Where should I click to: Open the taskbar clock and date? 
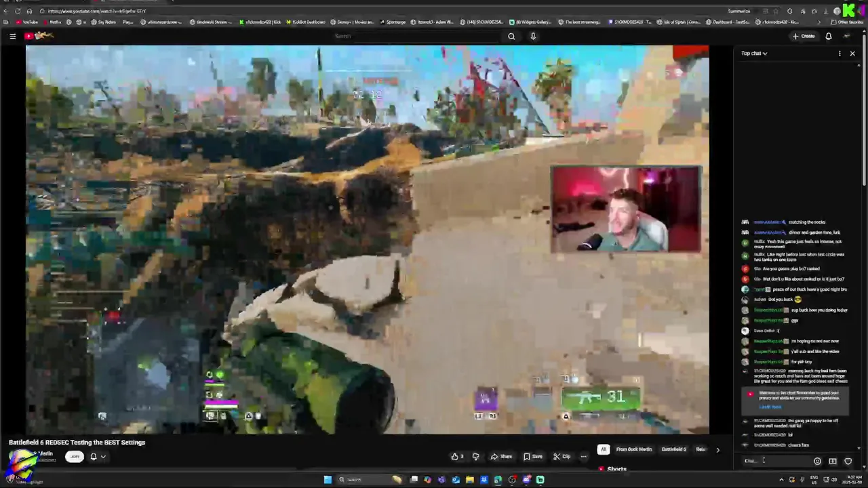851,479
